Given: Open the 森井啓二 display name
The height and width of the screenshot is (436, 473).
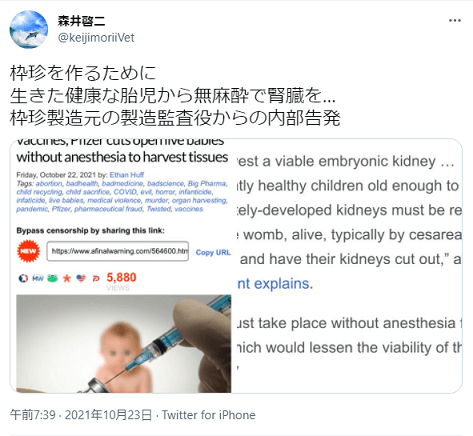Looking at the screenshot, I should [81, 21].
